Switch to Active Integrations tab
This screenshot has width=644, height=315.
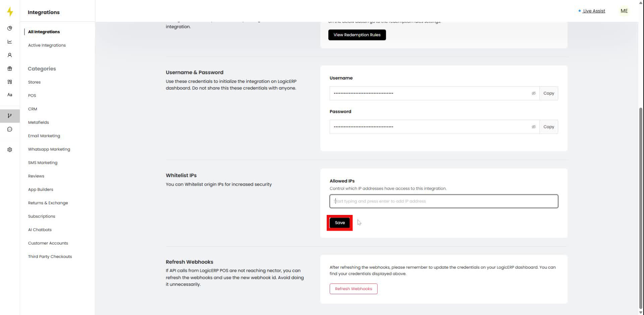pos(47,45)
